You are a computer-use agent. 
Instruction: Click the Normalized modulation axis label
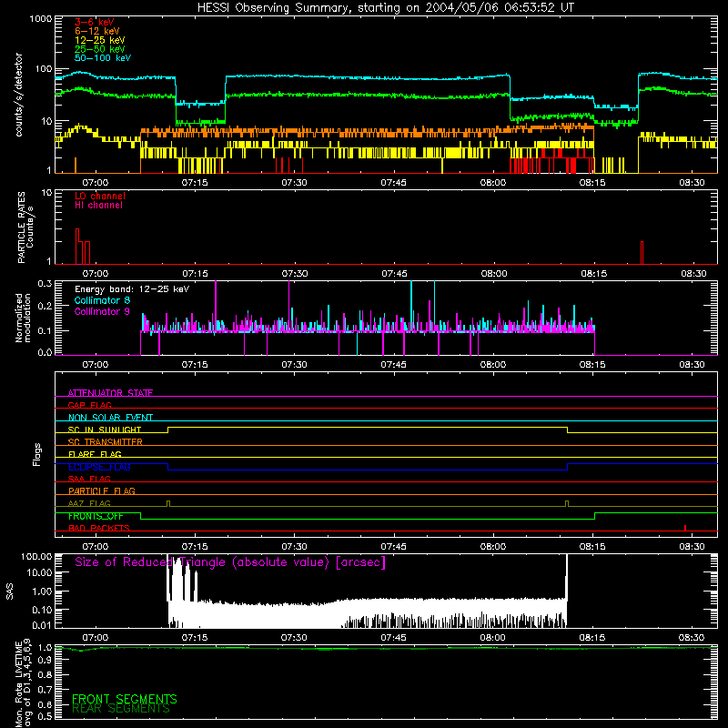pos(23,318)
